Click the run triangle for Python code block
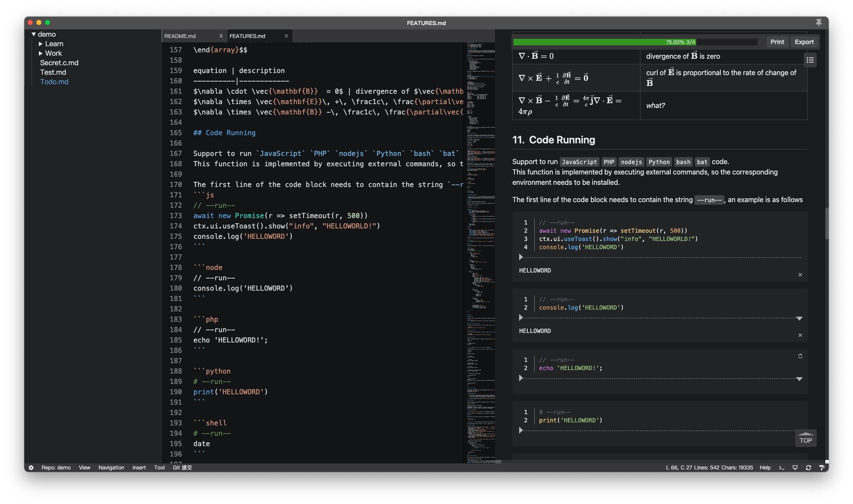The height and width of the screenshot is (504, 853). point(520,430)
